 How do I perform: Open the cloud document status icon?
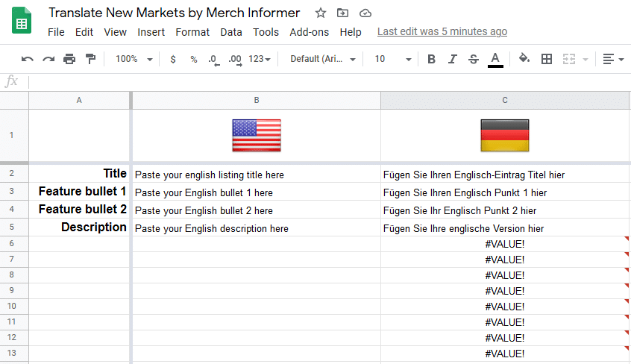(365, 13)
